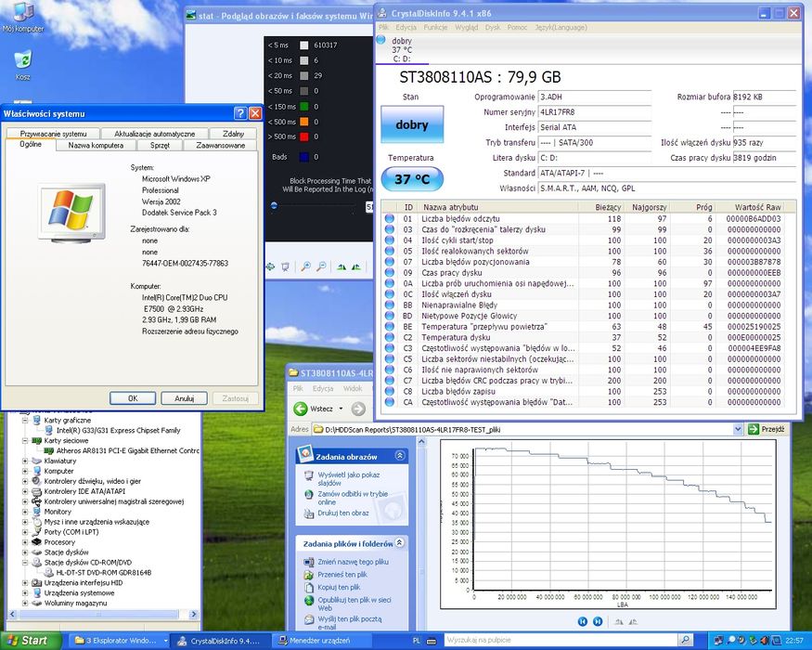This screenshot has height=650, width=812.
Task: Click 'Zmień nazwę tego pliku' link
Action: [354, 562]
